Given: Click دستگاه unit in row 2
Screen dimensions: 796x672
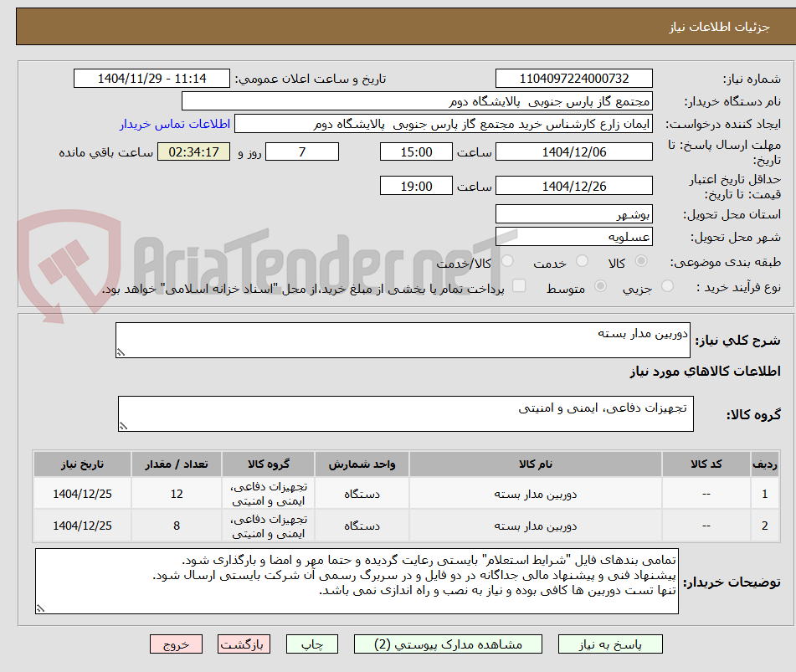Looking at the screenshot, I should click(x=362, y=526).
